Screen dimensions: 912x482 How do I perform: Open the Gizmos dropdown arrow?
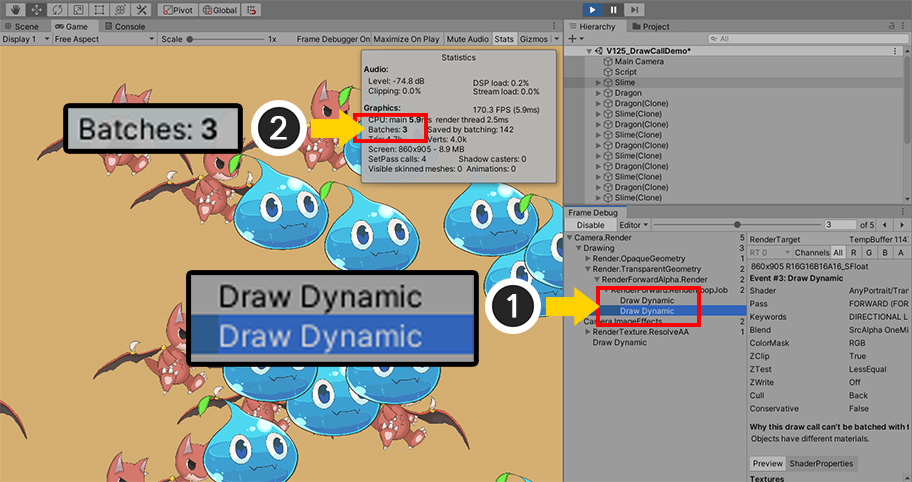pyautogui.click(x=556, y=39)
